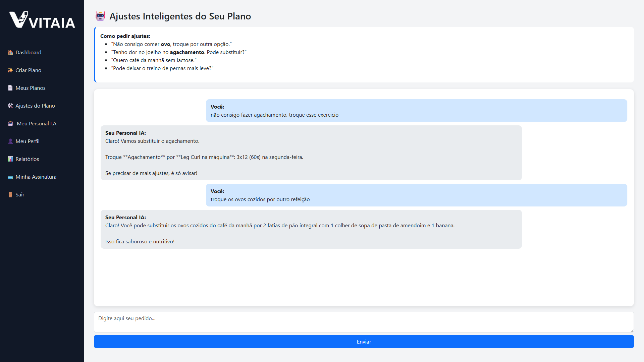Click the house icon beside Dashboard
The width and height of the screenshot is (644, 362).
(x=10, y=52)
